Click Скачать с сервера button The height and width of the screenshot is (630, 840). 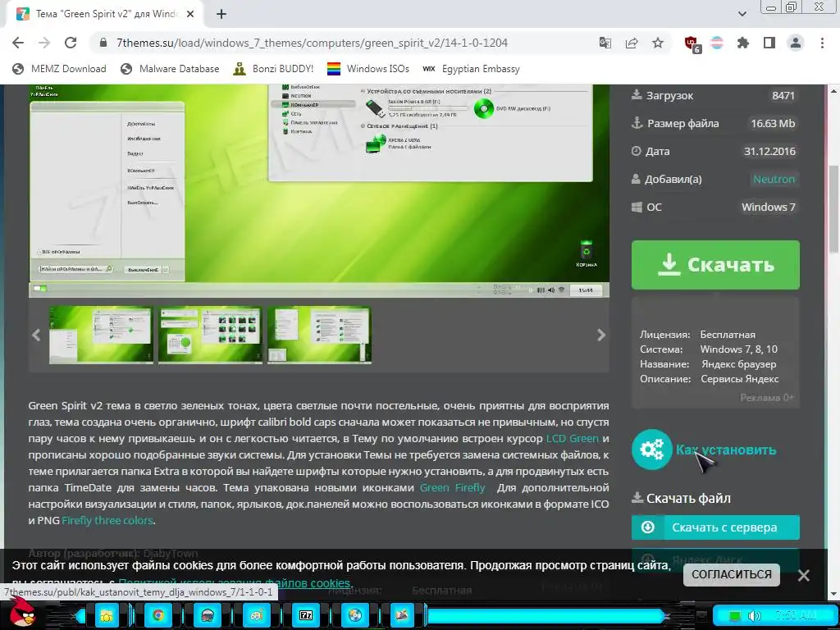click(715, 527)
